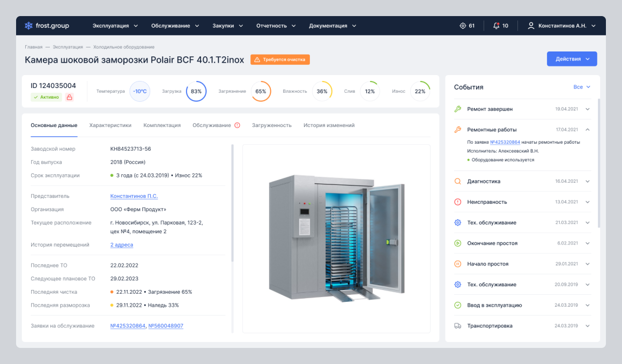Click the gear icon for Тех. обслуживание 21.03.2021
Screen dimensions: 622x364
tap(458, 222)
